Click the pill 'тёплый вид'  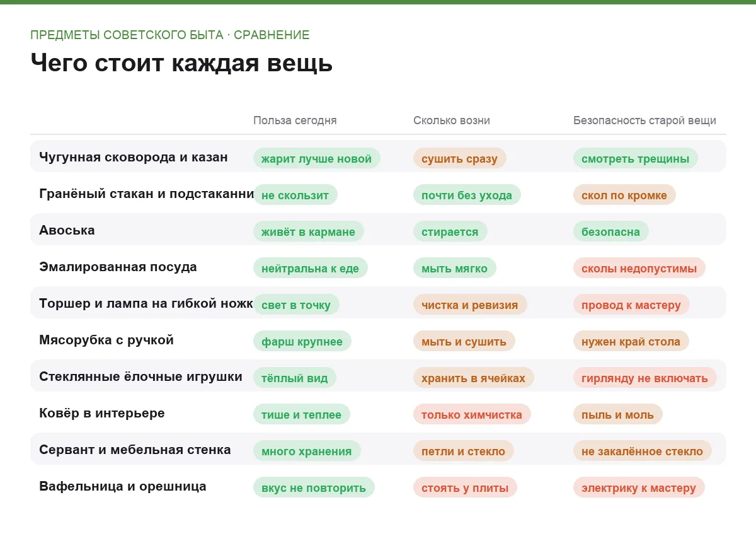[x=295, y=378]
